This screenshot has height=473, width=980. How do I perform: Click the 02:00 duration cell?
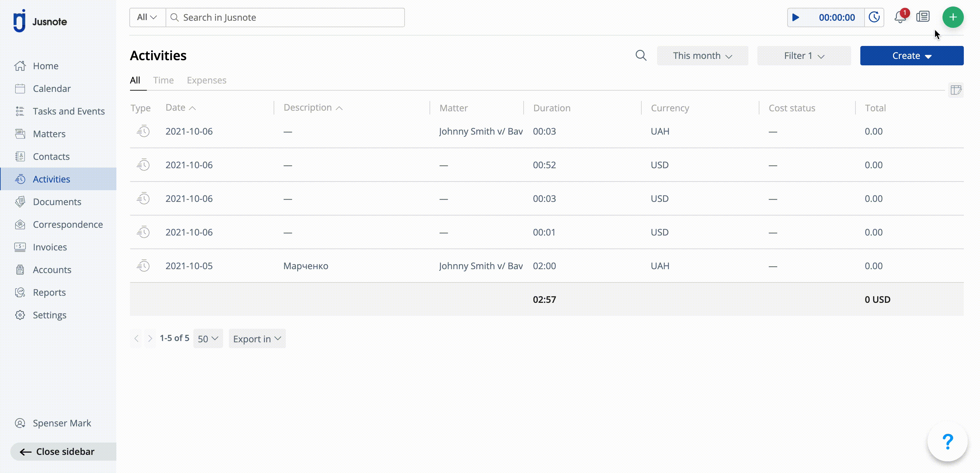544,266
